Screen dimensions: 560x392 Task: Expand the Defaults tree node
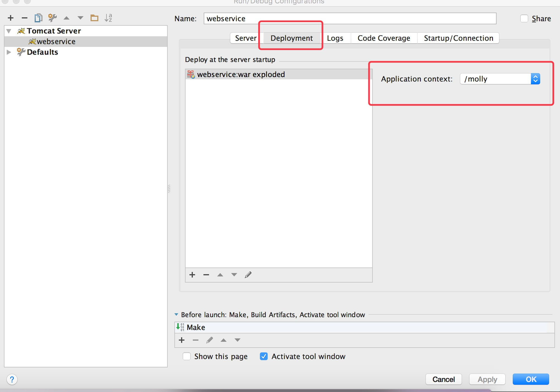coord(9,52)
